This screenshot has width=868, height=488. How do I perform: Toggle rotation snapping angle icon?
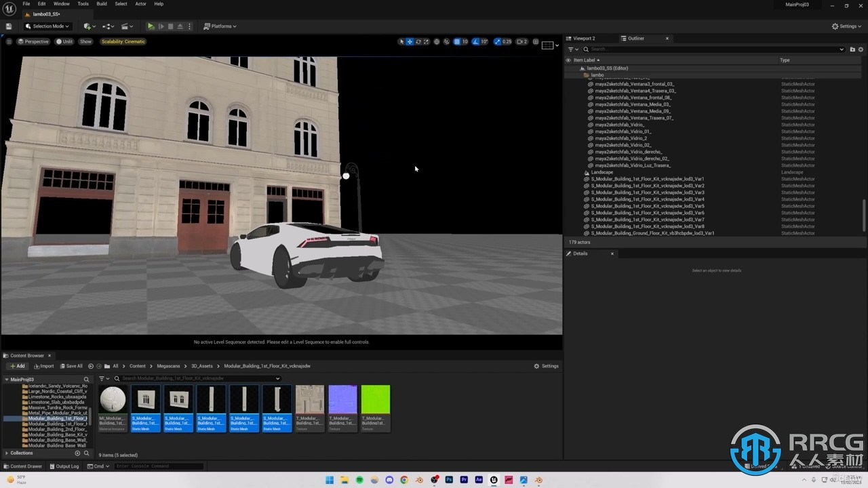(477, 41)
